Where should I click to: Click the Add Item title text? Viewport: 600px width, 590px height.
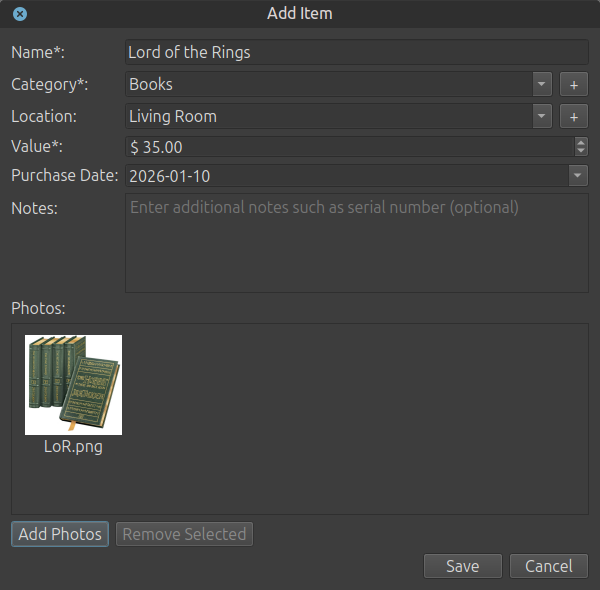tap(300, 13)
